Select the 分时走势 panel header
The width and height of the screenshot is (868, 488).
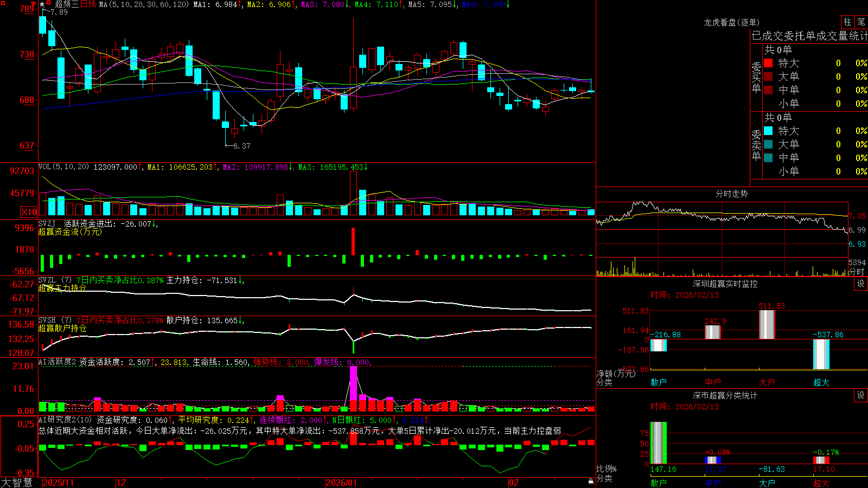731,194
